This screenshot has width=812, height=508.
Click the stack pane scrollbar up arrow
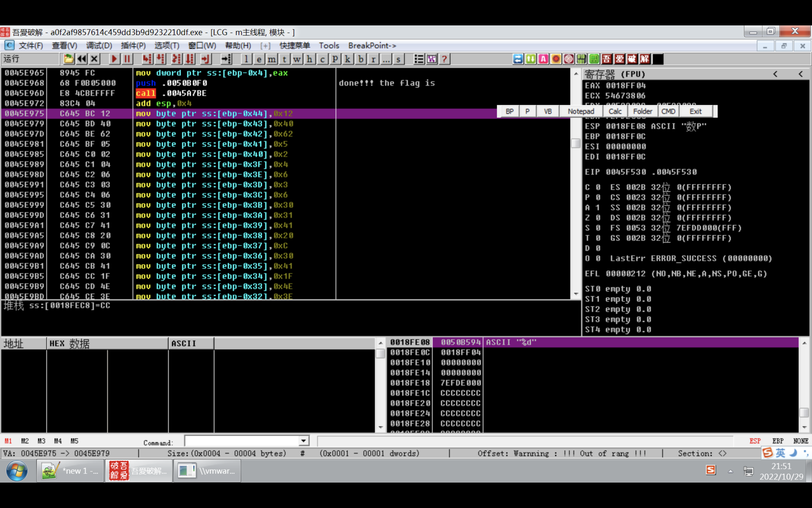pos(804,343)
